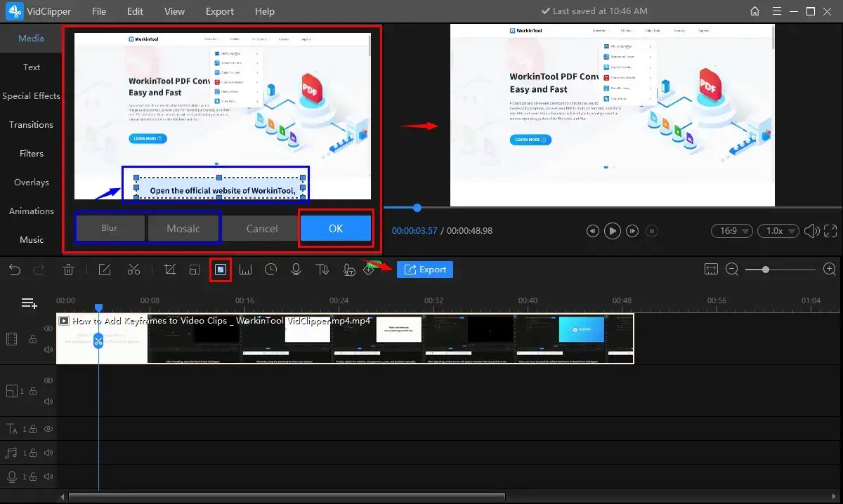This screenshot has height=504, width=843.
Task: Mute the main video track speaker icon
Action: point(48,349)
